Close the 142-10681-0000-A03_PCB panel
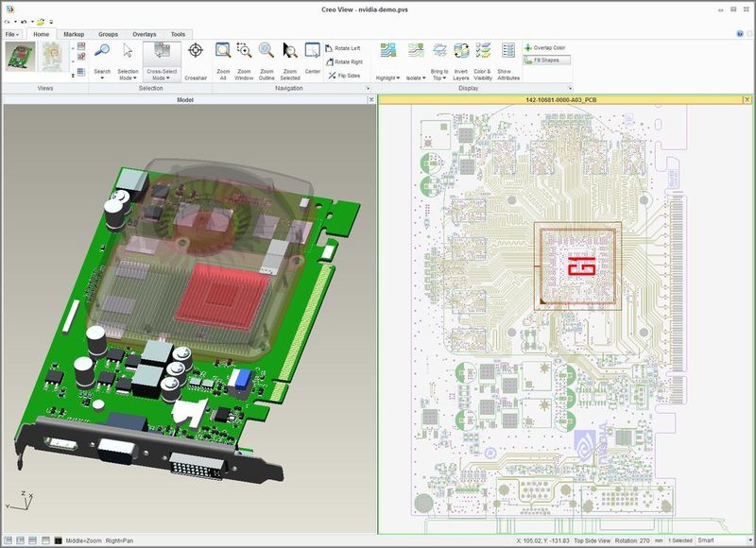 [x=748, y=98]
